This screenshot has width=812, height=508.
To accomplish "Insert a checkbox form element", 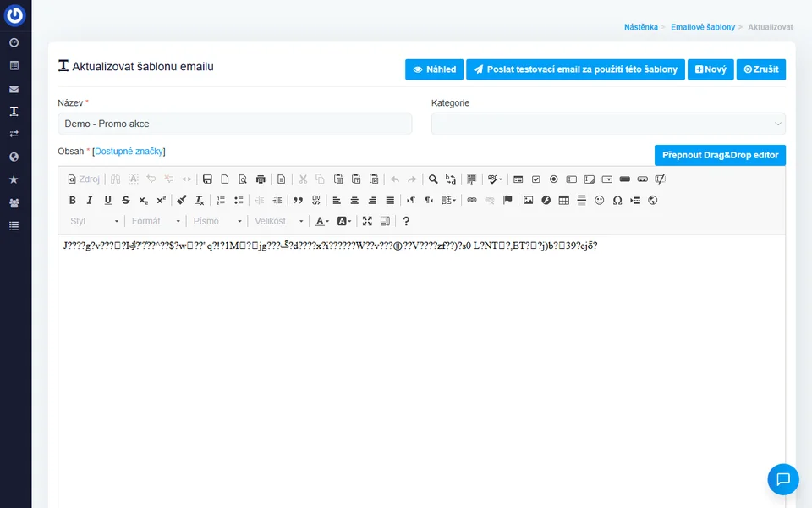I will tap(536, 179).
